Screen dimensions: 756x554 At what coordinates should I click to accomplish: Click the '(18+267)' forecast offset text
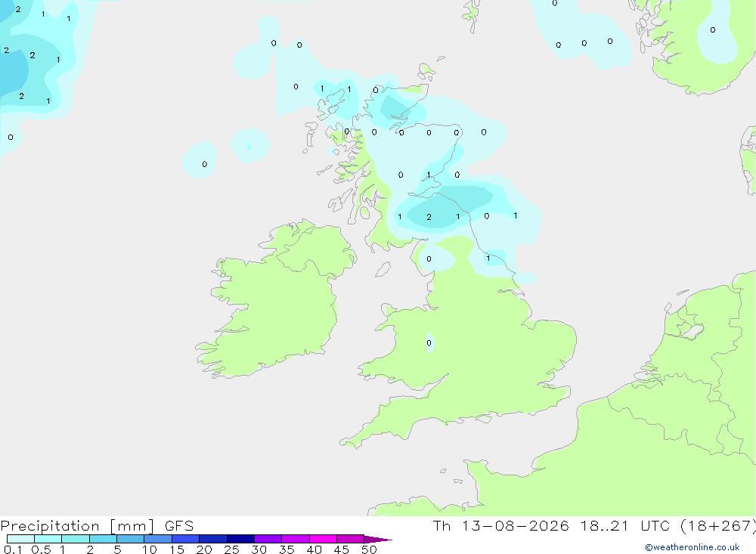(718, 526)
